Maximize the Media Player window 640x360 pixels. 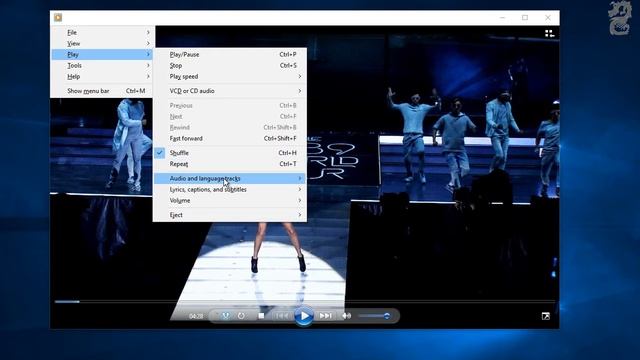[525, 18]
